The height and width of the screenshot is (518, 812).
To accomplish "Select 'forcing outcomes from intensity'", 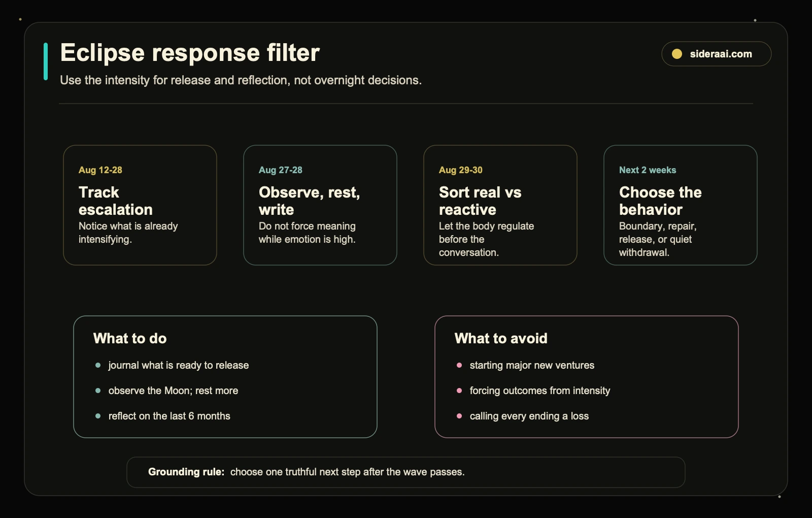I will (x=540, y=391).
